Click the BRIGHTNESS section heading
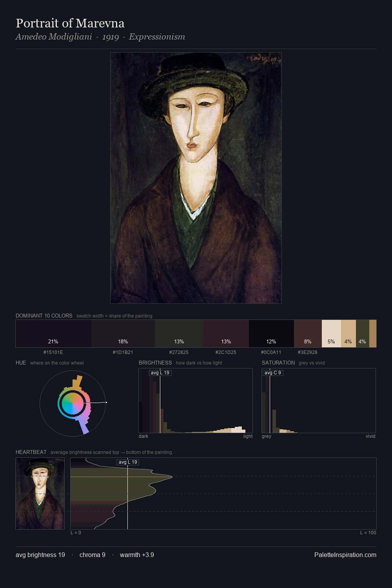The image size is (392, 588). click(155, 363)
